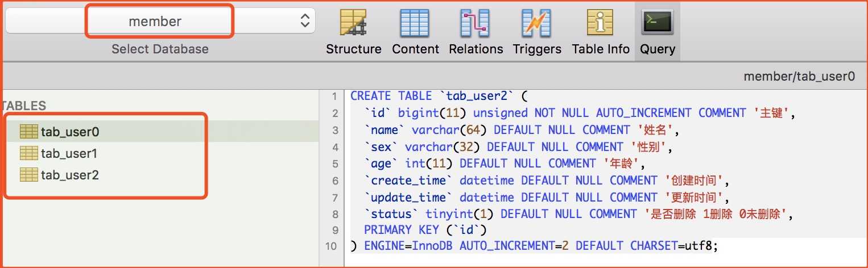The height and width of the screenshot is (268, 868).
Task: Switch to the Content view icon
Action: point(415,23)
